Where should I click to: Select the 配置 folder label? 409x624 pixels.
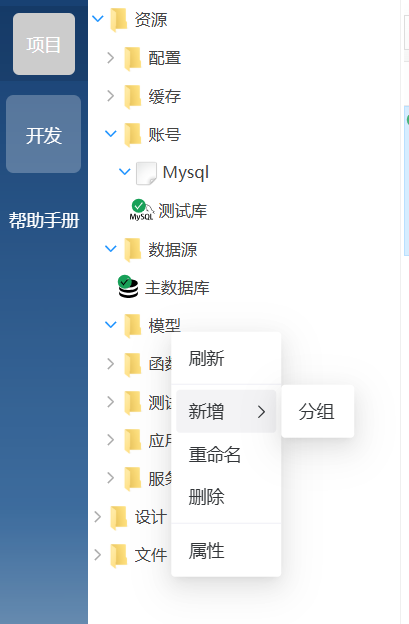pos(165,58)
